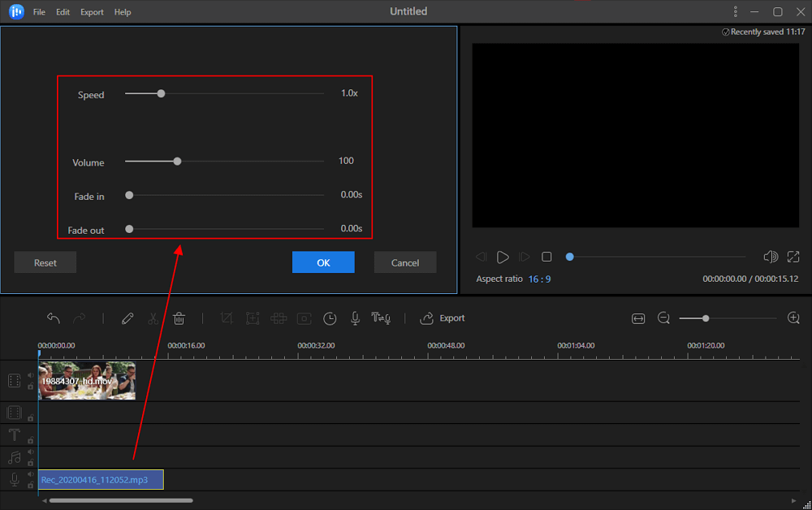Adjust the Volume slider
Viewport: 812px width, 510px height.
click(177, 161)
